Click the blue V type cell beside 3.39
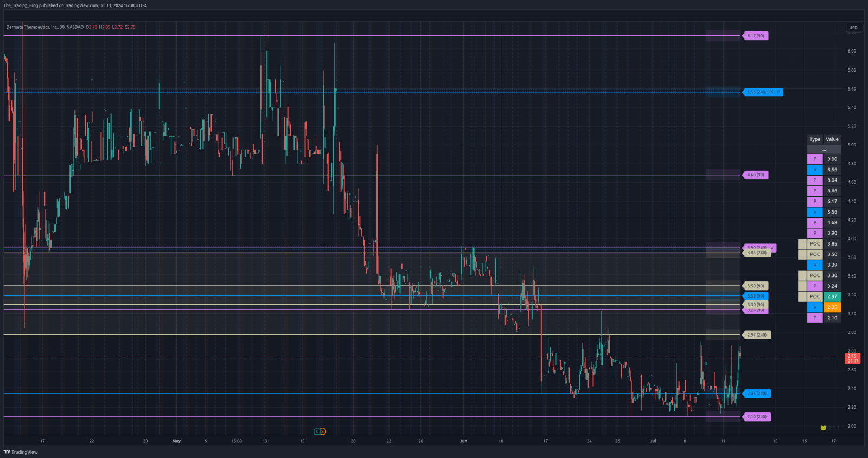The width and height of the screenshot is (868, 458). [815, 265]
